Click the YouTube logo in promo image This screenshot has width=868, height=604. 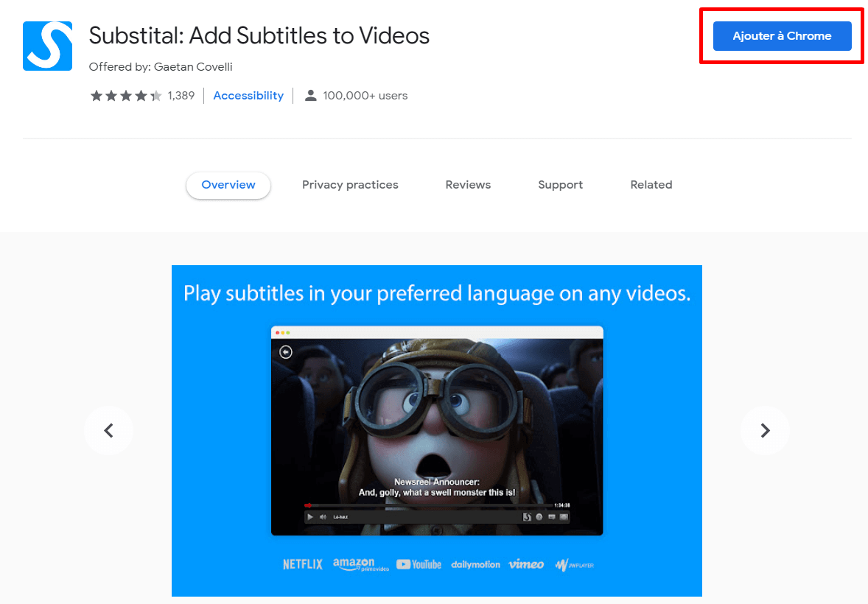[x=419, y=564]
